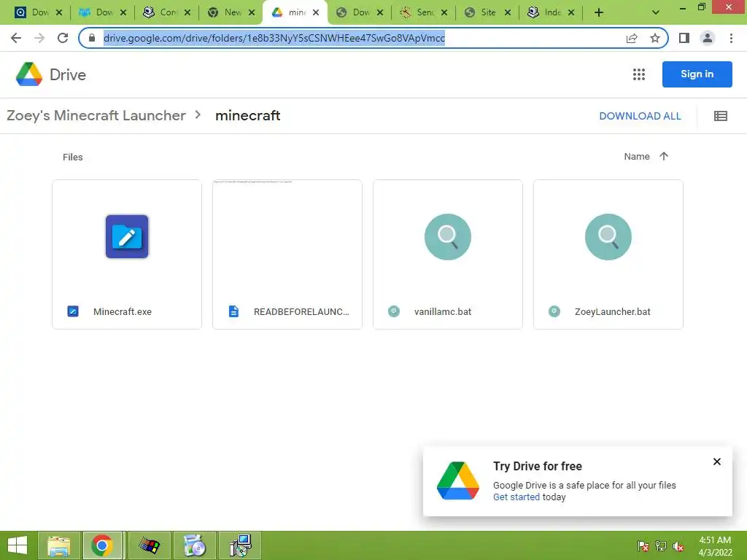Click the minecraft folder breadcrumb

pyautogui.click(x=248, y=115)
